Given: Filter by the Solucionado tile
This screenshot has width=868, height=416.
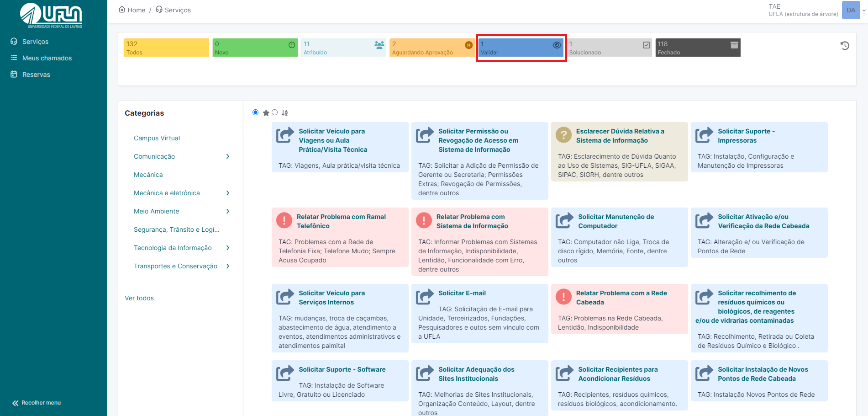Looking at the screenshot, I should (x=609, y=48).
